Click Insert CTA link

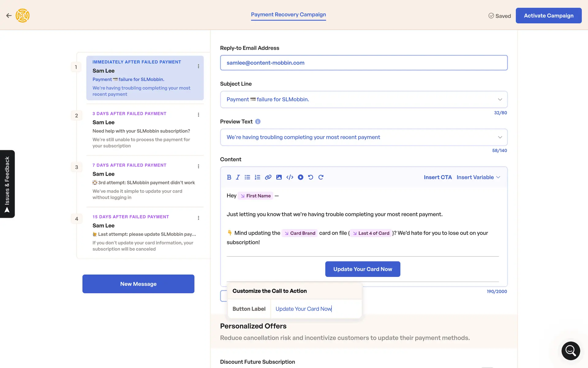pyautogui.click(x=438, y=177)
